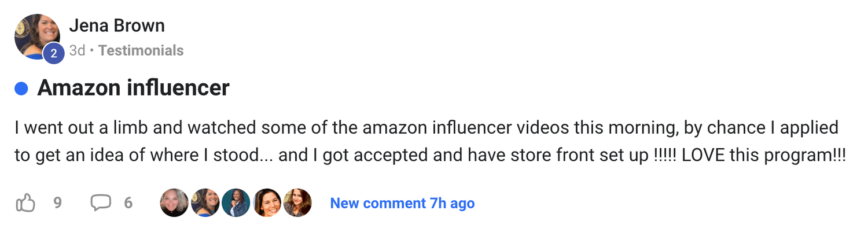Open the Testimonials category
The image size is (868, 232).
[141, 51]
